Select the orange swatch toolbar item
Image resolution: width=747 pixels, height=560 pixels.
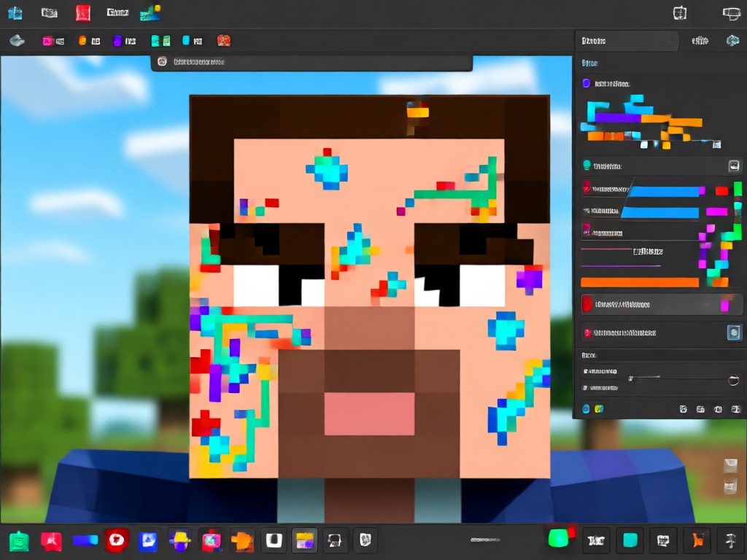(x=89, y=41)
